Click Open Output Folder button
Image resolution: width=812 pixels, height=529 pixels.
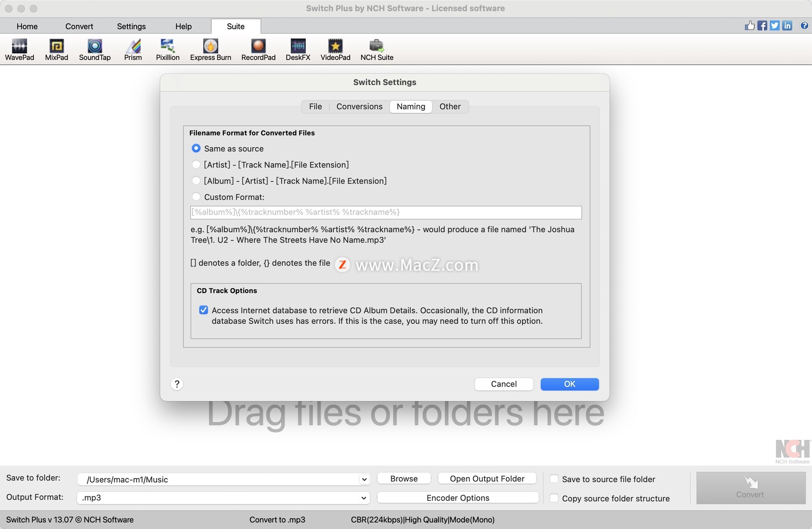point(487,479)
